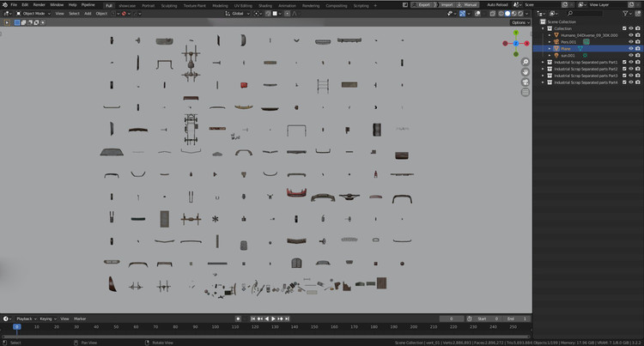Open the Window menu
The width and height of the screenshot is (644, 346).
coord(57,5)
